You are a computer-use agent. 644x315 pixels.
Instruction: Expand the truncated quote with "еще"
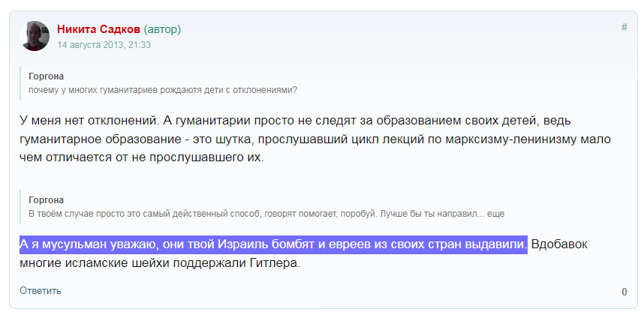click(495, 214)
